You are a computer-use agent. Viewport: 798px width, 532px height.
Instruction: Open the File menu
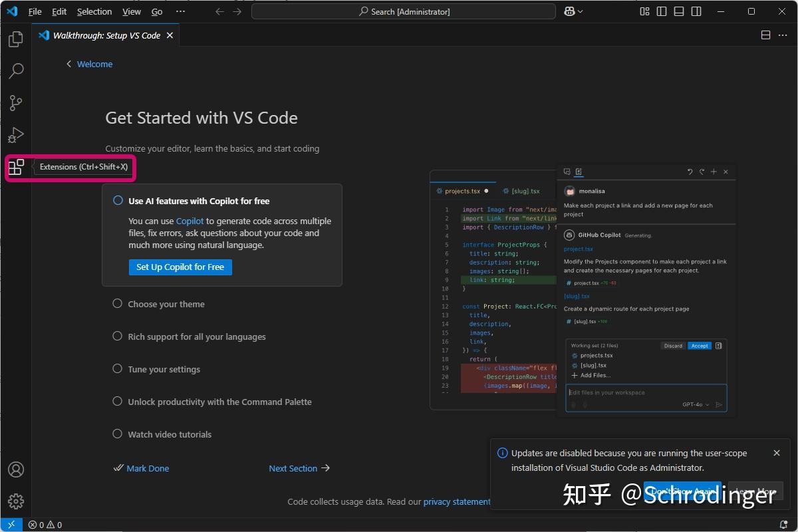coord(35,11)
